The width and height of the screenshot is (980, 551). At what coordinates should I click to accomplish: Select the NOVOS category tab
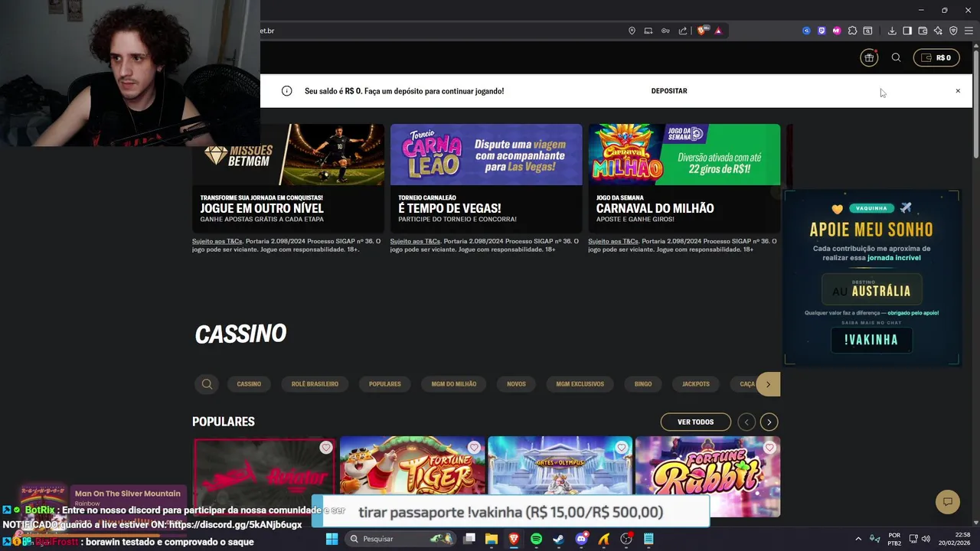(516, 384)
